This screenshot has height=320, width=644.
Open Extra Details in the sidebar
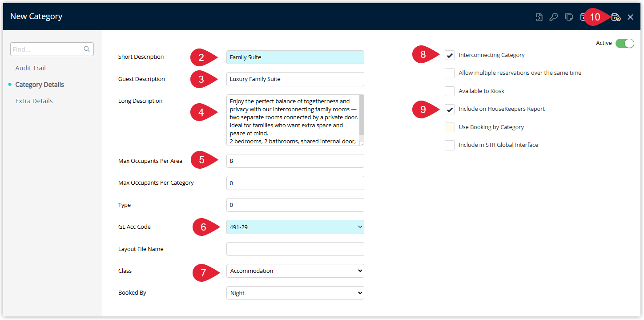point(34,101)
